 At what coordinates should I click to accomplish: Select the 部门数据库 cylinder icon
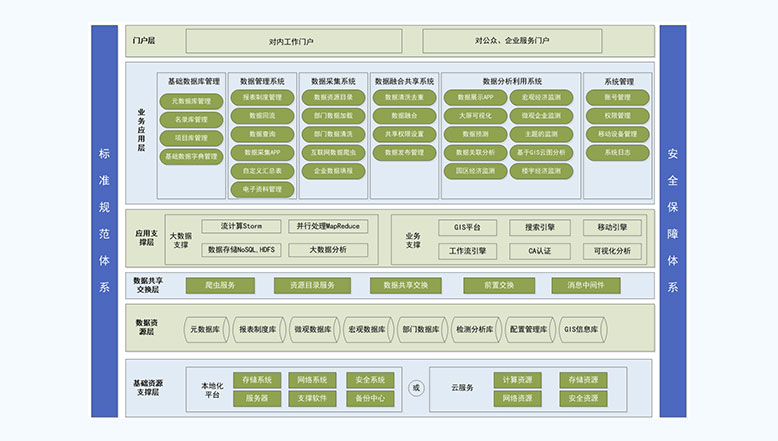420,329
